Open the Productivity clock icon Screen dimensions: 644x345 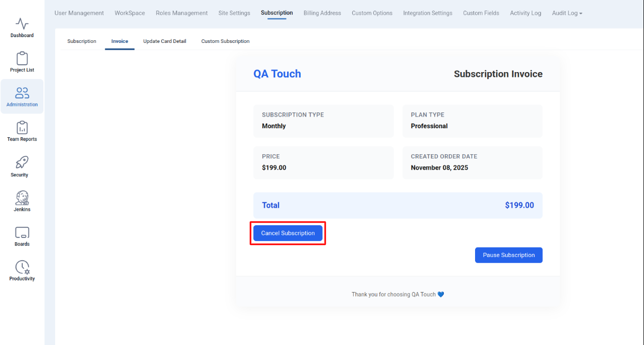point(22,267)
